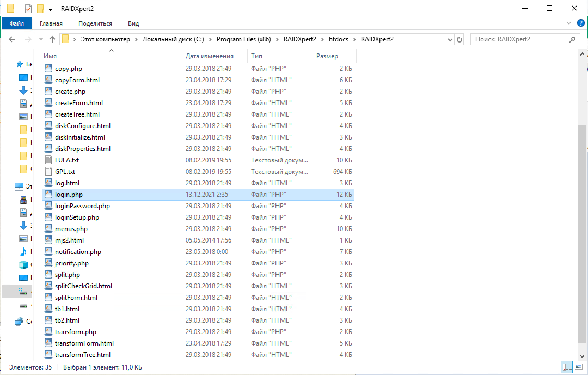
Task: Click the transformTree.html file icon
Action: pos(48,355)
